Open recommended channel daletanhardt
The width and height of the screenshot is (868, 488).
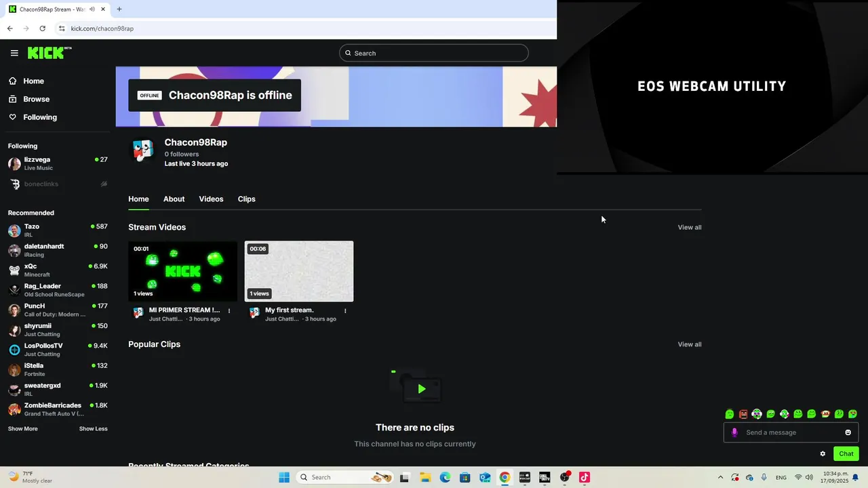[x=58, y=250]
